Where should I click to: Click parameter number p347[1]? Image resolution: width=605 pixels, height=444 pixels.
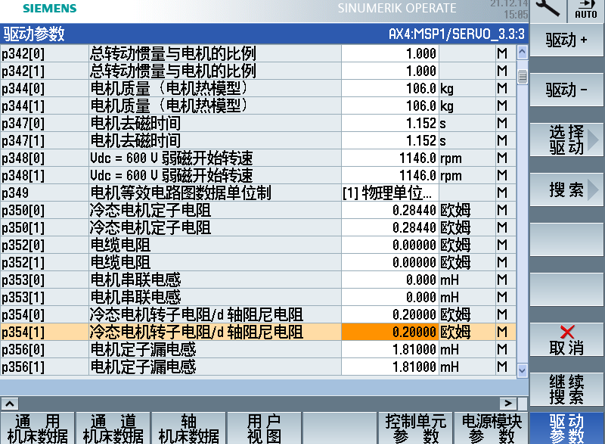click(x=23, y=141)
